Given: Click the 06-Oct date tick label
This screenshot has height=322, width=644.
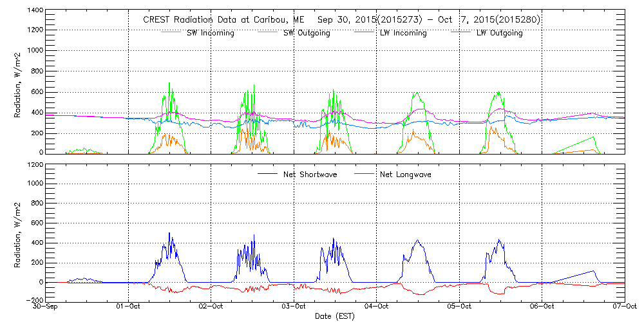Looking at the screenshot, I should (542, 307).
